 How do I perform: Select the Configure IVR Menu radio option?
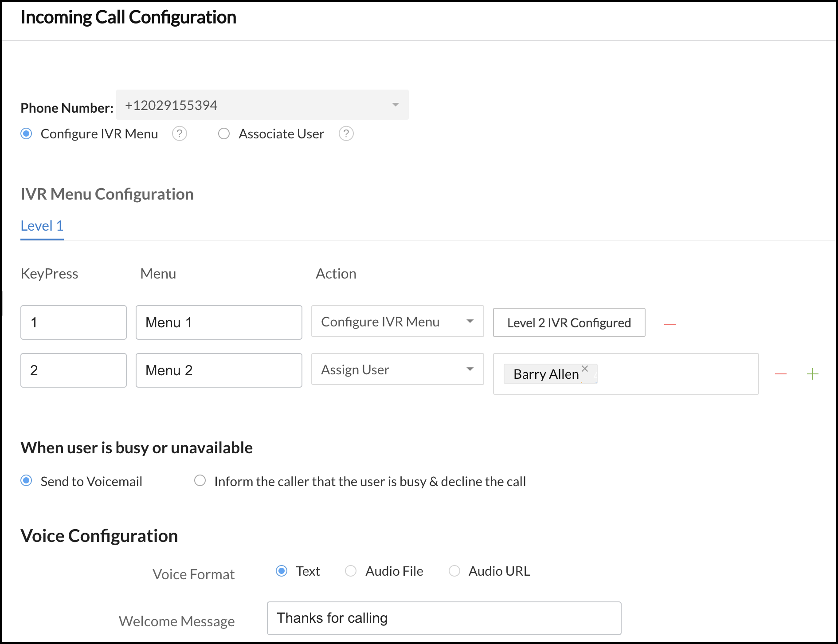[27, 134]
